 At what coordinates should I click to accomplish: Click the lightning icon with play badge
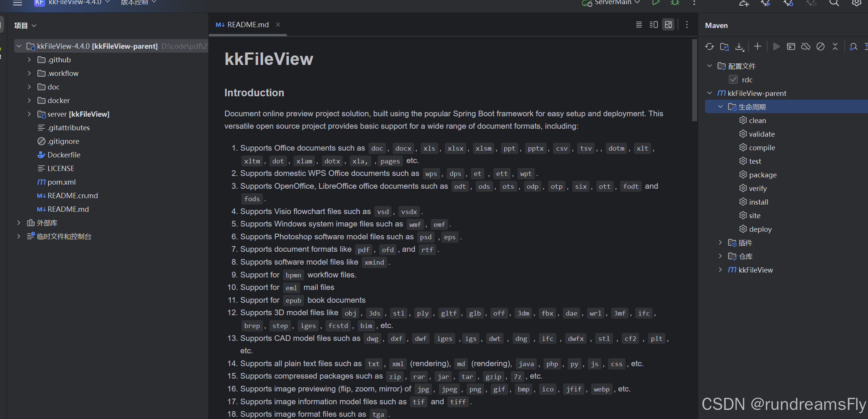[x=766, y=3]
